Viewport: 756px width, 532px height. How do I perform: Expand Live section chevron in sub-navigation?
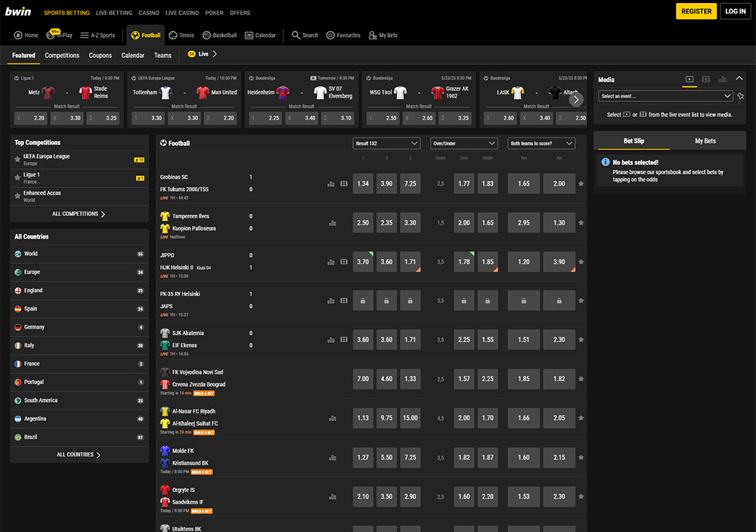(x=215, y=54)
